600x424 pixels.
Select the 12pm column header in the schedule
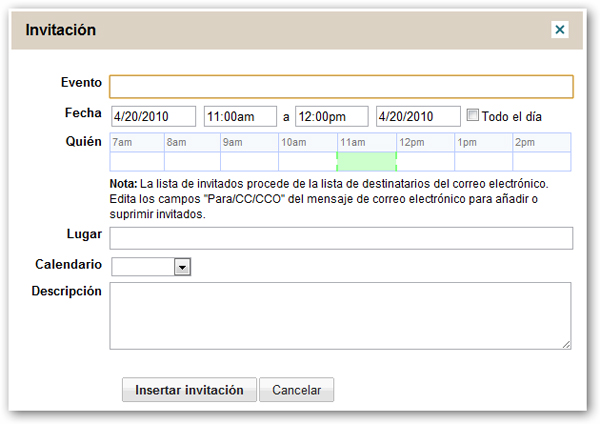(426, 142)
